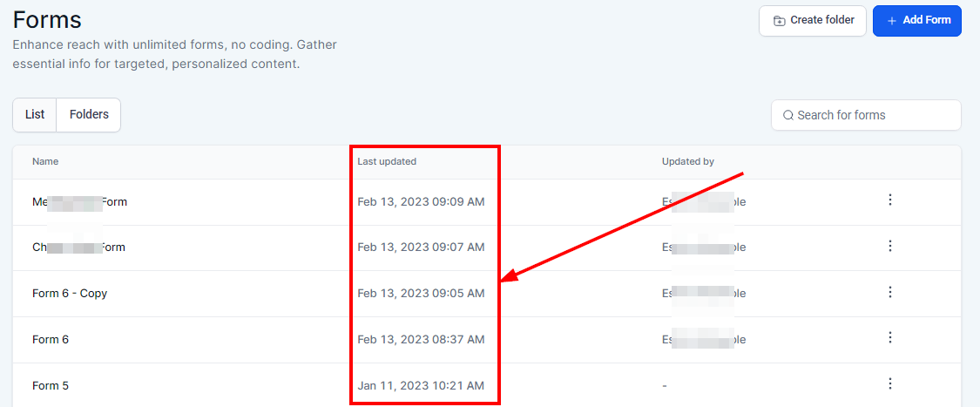Select the Jan 11, 2023 10:21 AM date cell
The image size is (980, 407).
coord(421,386)
